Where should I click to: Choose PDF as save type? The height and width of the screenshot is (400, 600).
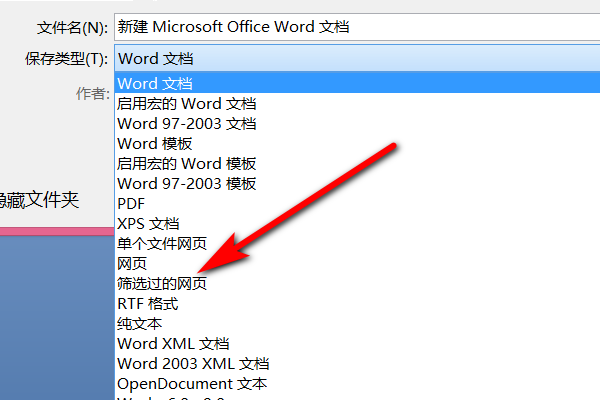tap(357, 204)
